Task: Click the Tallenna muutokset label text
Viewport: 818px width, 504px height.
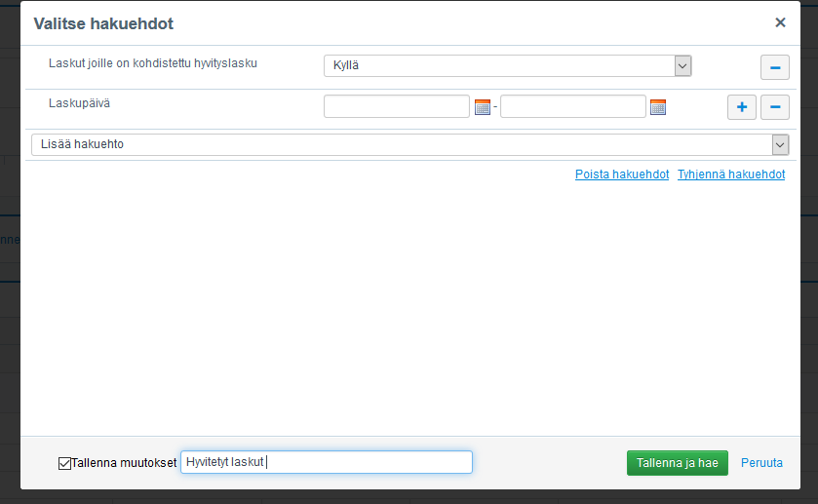Action: (x=124, y=463)
